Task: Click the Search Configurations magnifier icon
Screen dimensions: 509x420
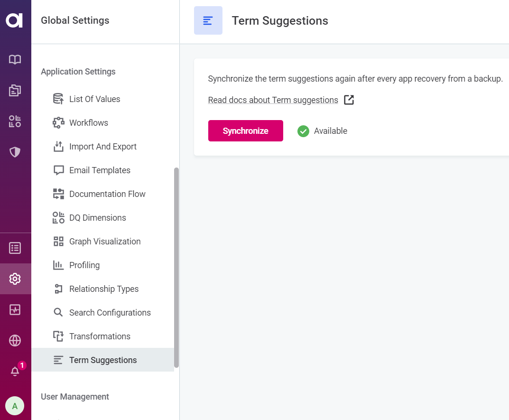Action: point(58,312)
